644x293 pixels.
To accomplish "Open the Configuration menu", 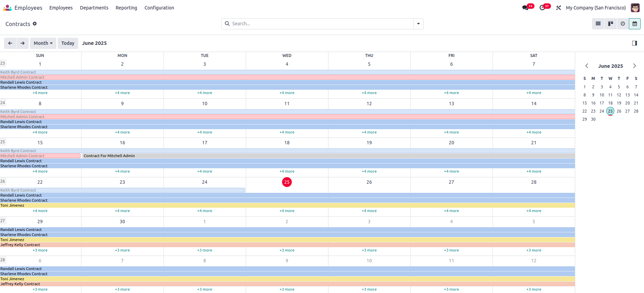I will coord(159,8).
